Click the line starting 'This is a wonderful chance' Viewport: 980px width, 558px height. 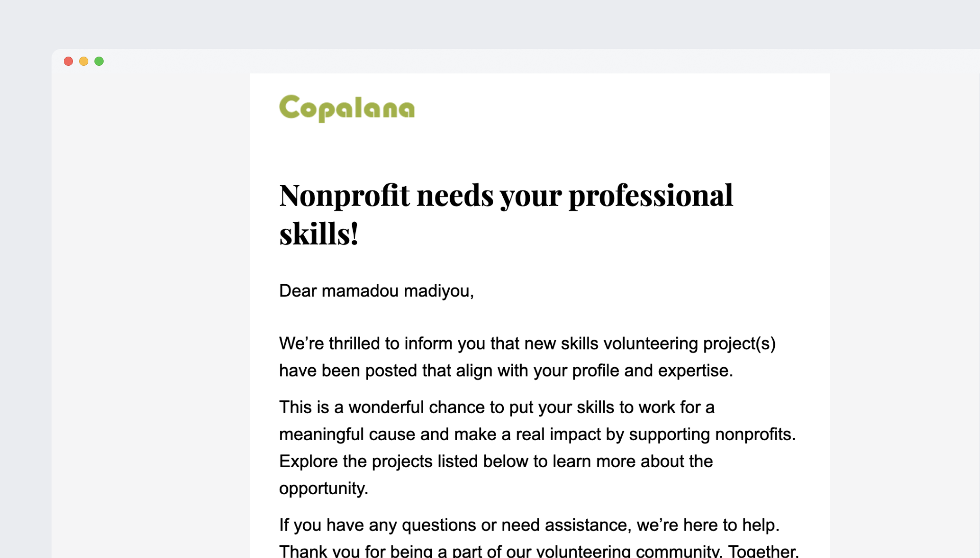pos(496,407)
